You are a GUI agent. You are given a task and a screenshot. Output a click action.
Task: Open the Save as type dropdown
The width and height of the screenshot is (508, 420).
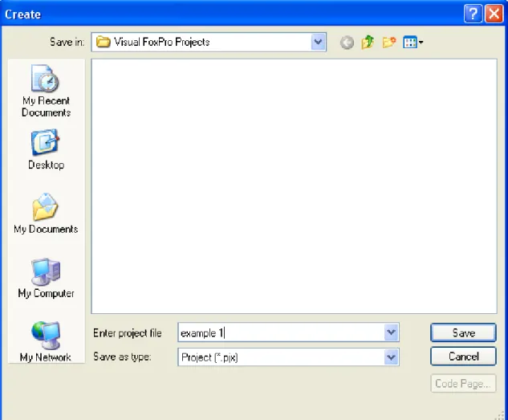[x=391, y=357]
